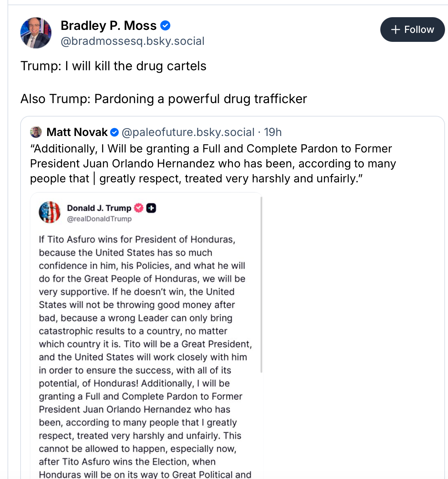The height and width of the screenshot is (479, 448).
Task: Click the plus icon inside Follow button
Action: pyautogui.click(x=395, y=30)
